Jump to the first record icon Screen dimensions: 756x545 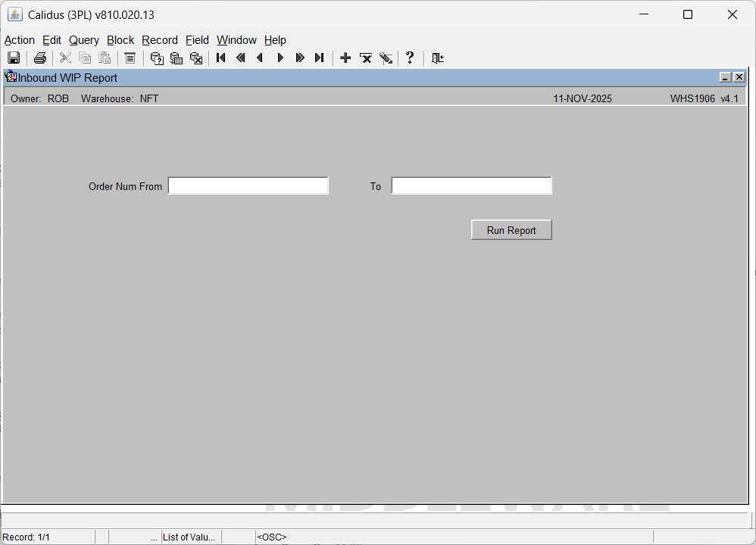click(221, 58)
